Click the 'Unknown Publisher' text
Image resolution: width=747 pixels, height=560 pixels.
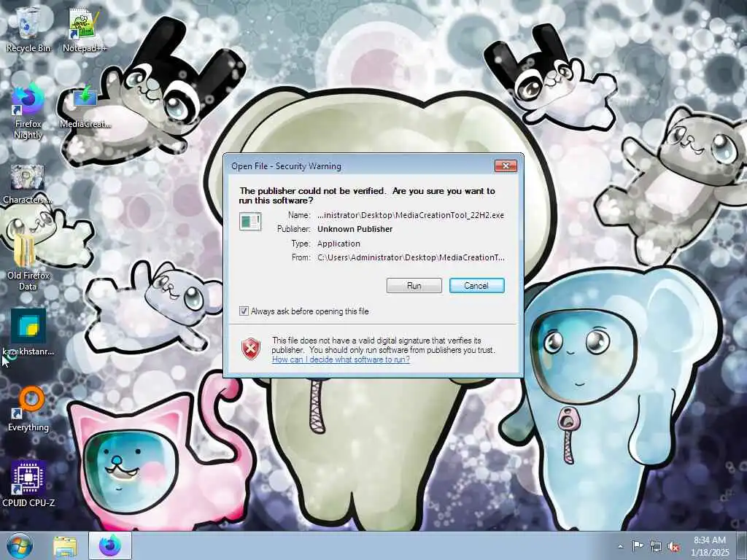(x=355, y=229)
